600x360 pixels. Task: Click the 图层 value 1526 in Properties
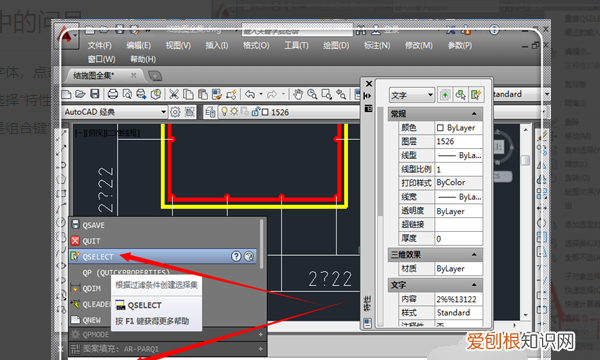[458, 142]
